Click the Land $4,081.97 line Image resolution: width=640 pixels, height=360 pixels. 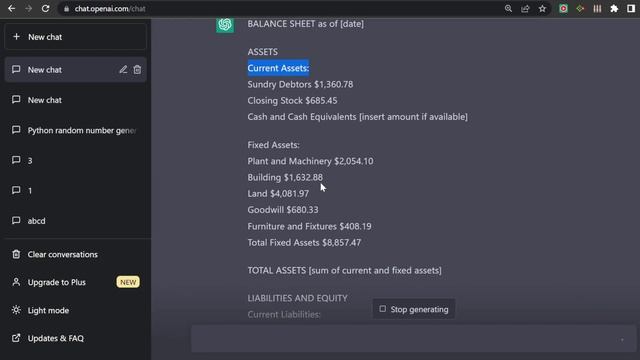[278, 193]
